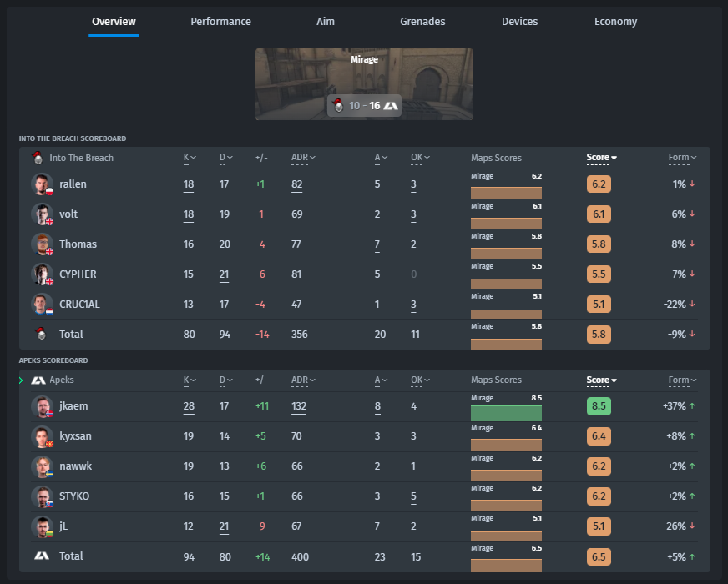Sort Apeks table by Form column

[x=683, y=380]
